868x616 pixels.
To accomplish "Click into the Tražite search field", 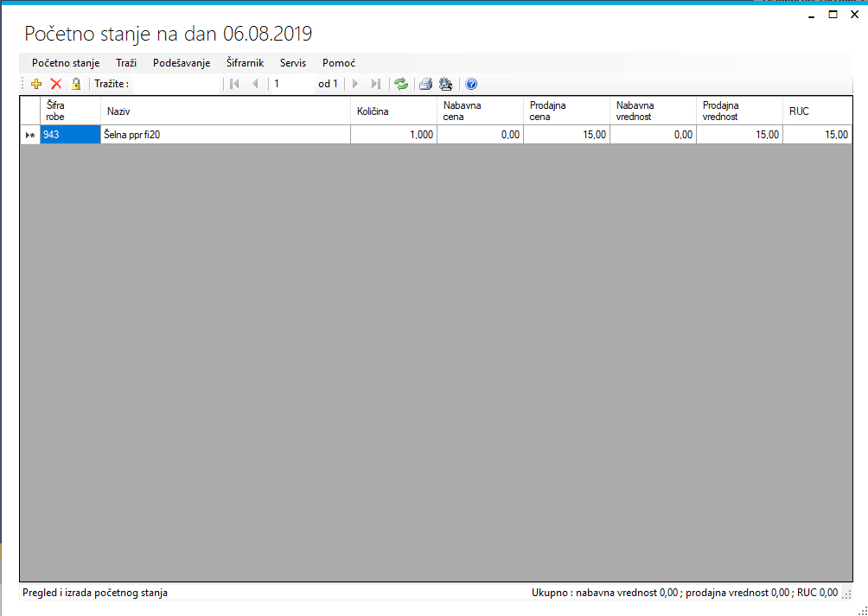I will pos(173,84).
